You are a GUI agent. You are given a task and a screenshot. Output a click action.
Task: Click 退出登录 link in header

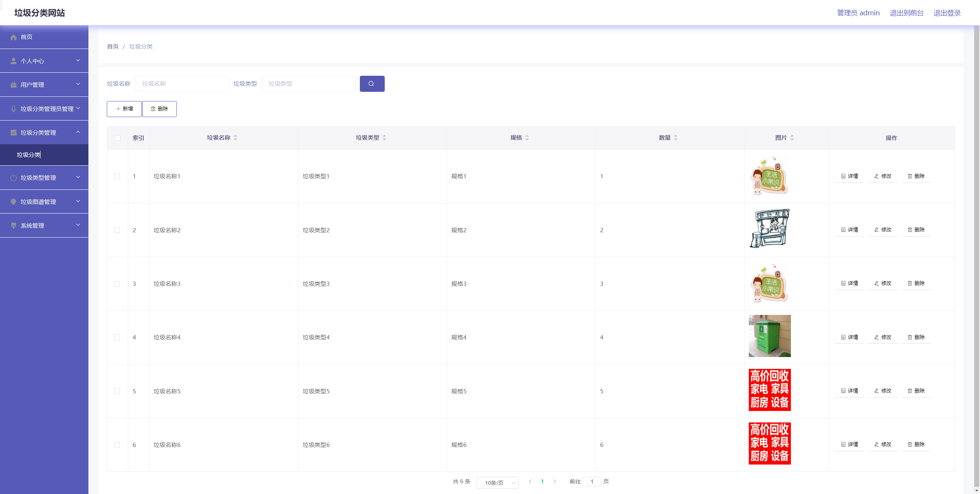click(947, 13)
